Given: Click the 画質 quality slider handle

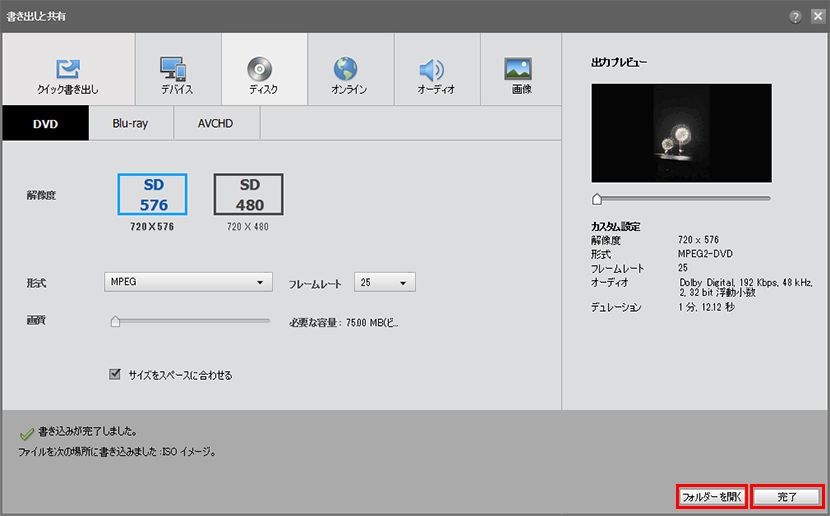Looking at the screenshot, I should point(115,321).
